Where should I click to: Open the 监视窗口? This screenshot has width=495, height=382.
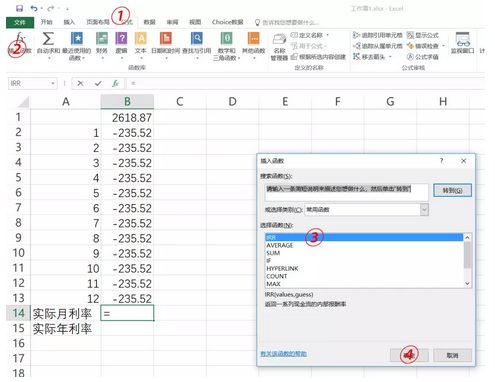[x=462, y=43]
